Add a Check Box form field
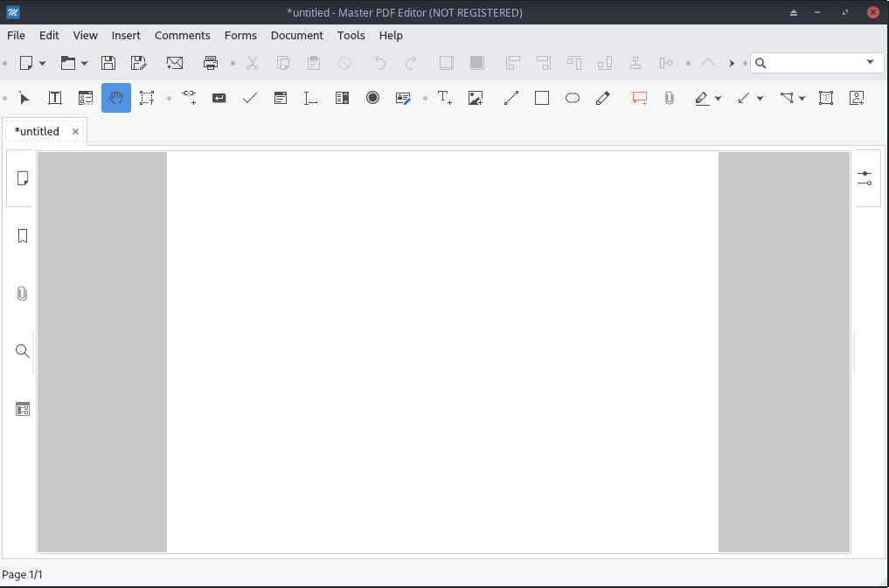The height and width of the screenshot is (588, 889). (x=250, y=98)
